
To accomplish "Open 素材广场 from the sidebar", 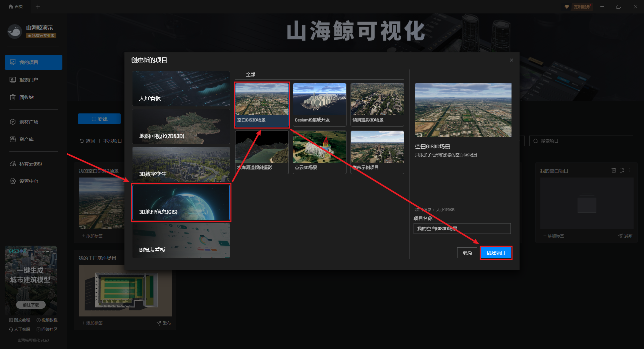I will (x=29, y=122).
